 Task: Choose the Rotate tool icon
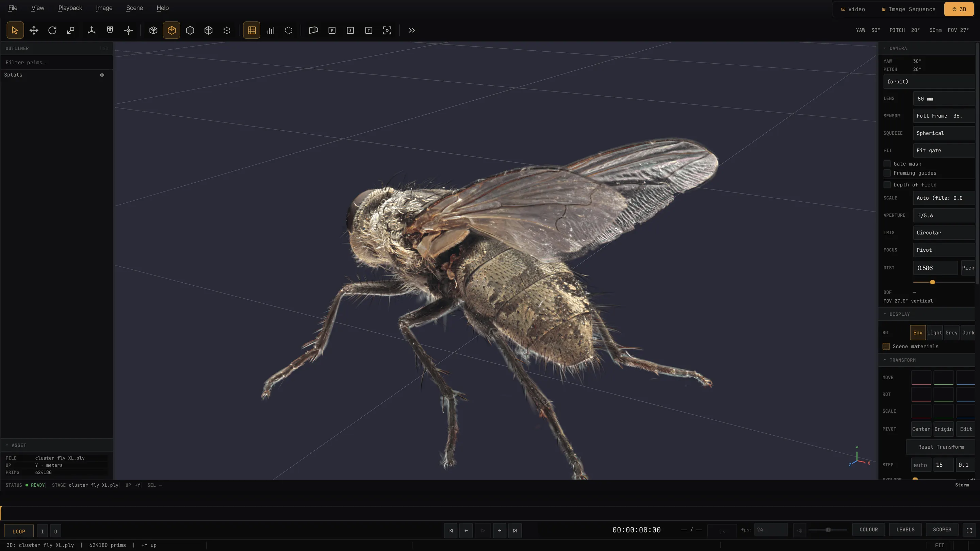[52, 30]
